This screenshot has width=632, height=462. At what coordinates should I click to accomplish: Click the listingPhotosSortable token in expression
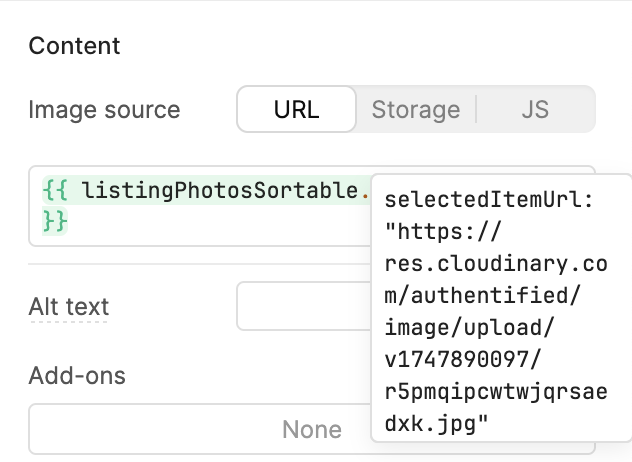(x=220, y=190)
